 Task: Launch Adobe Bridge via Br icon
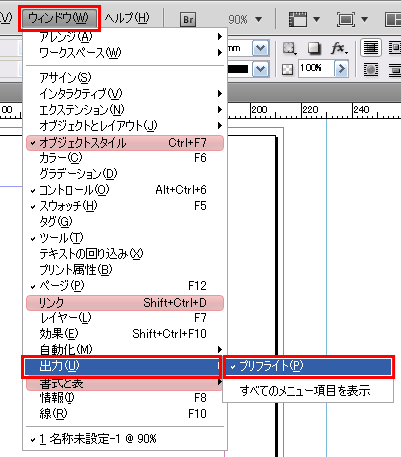(188, 20)
